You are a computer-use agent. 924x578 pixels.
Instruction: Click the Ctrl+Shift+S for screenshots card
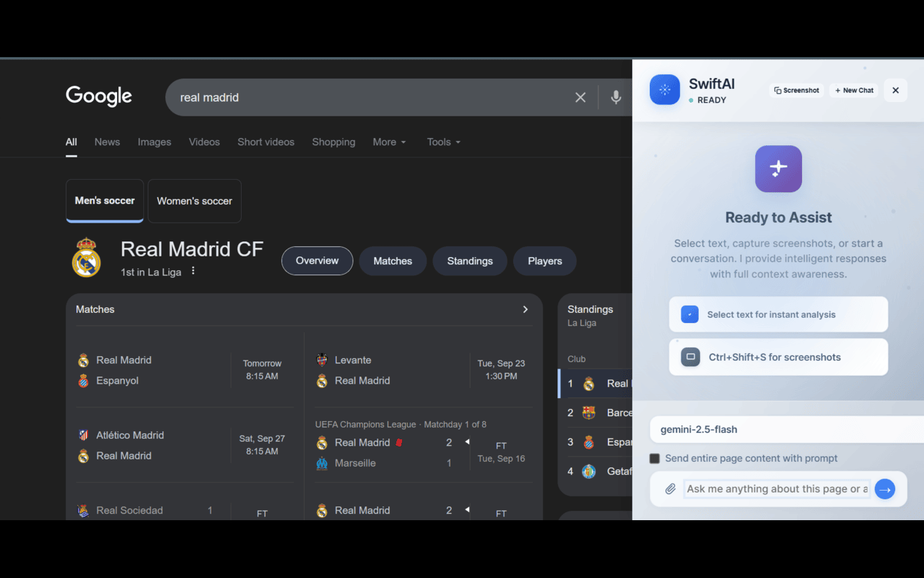pyautogui.click(x=778, y=357)
